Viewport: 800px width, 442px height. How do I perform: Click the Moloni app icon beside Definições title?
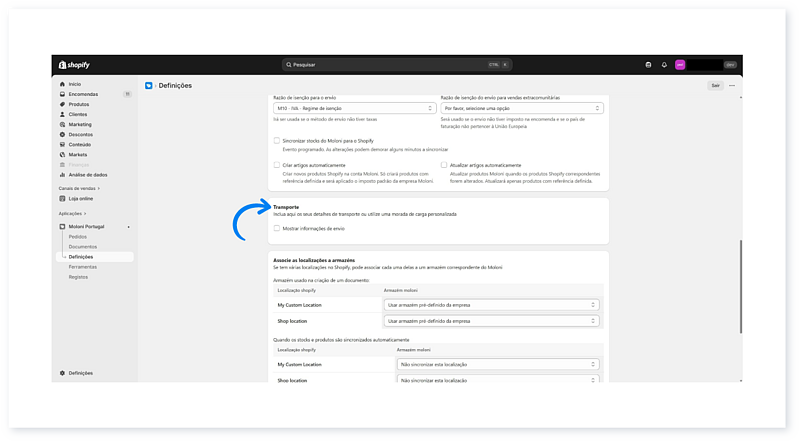(149, 86)
